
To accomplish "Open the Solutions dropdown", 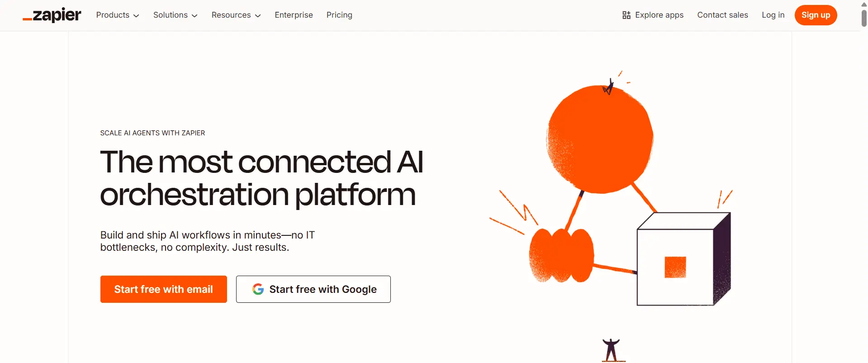I will [175, 15].
